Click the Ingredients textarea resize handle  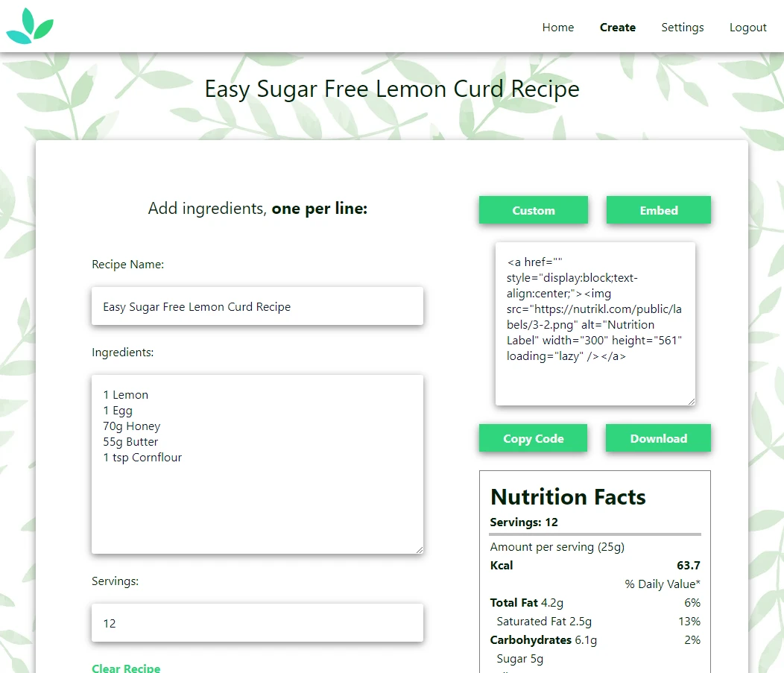tap(420, 550)
